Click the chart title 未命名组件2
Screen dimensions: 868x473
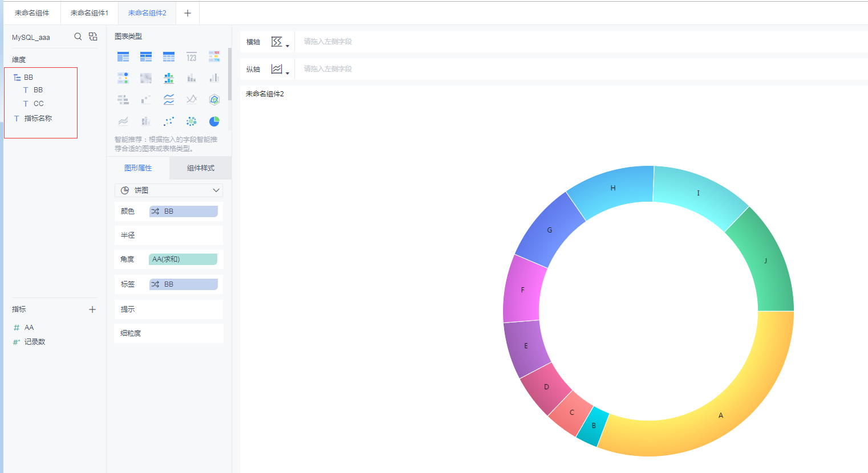(x=265, y=94)
